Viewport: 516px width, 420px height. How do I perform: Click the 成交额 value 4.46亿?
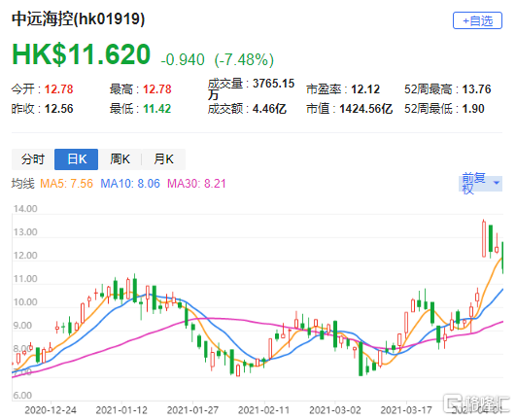269,109
